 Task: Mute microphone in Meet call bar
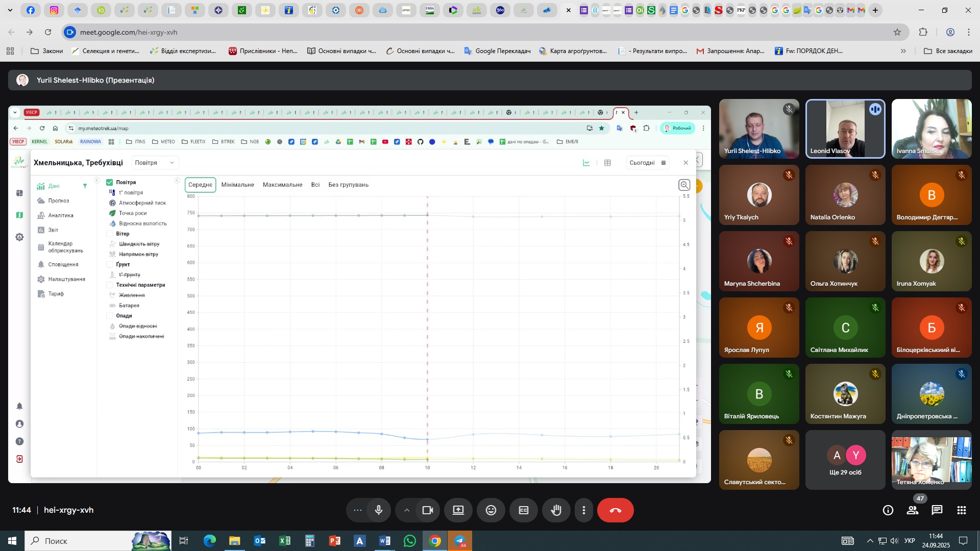pyautogui.click(x=378, y=510)
